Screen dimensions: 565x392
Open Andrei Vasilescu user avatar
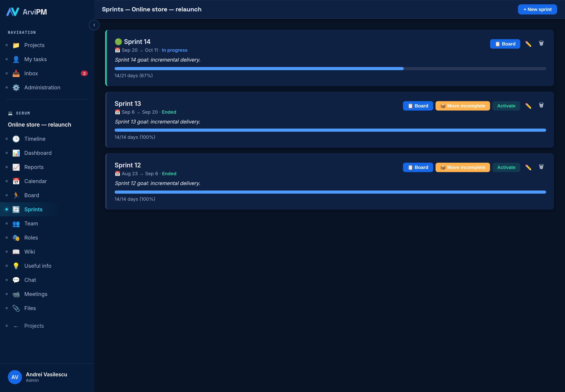pos(15,377)
